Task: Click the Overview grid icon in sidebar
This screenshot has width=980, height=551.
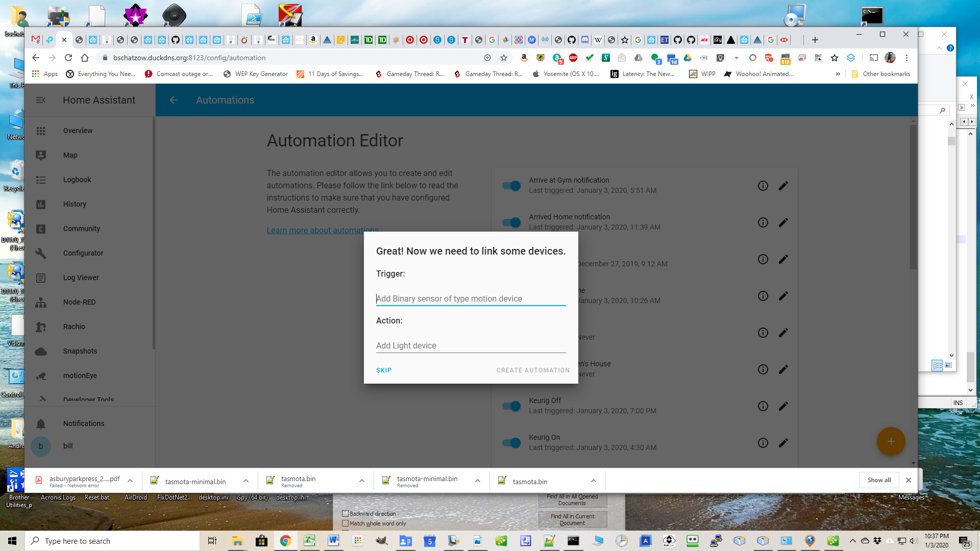Action: click(x=41, y=131)
